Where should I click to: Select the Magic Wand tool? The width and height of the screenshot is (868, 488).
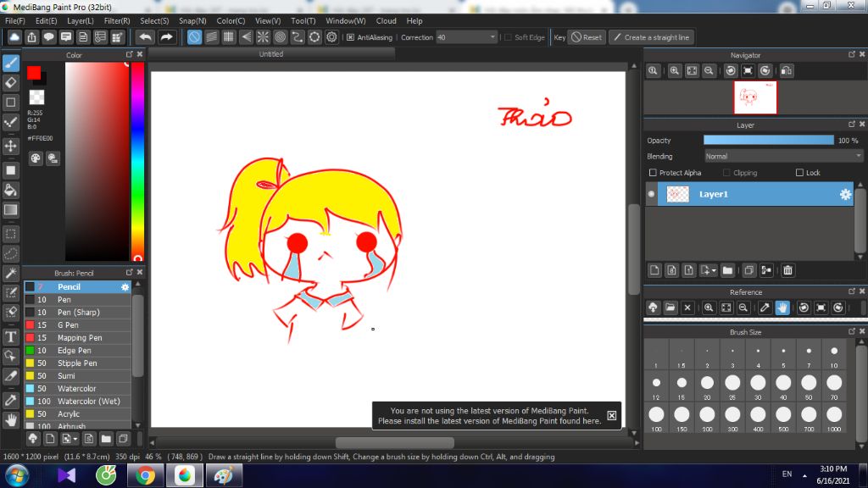click(11, 273)
